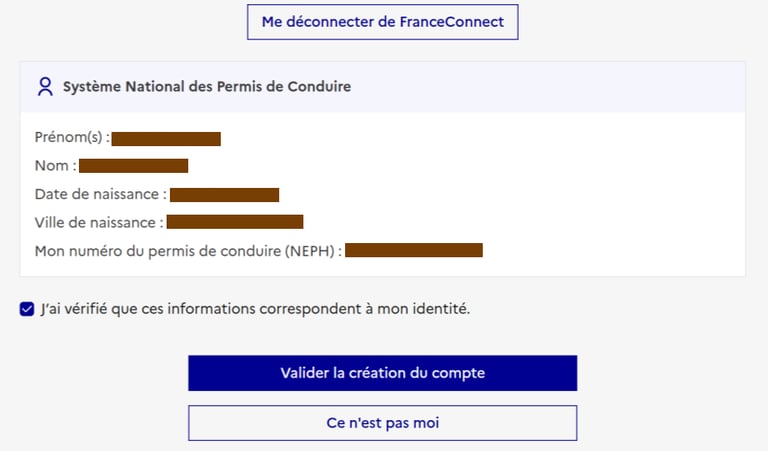The width and height of the screenshot is (768, 451).
Task: Select the redacted NEPH number value
Action: coord(414,250)
